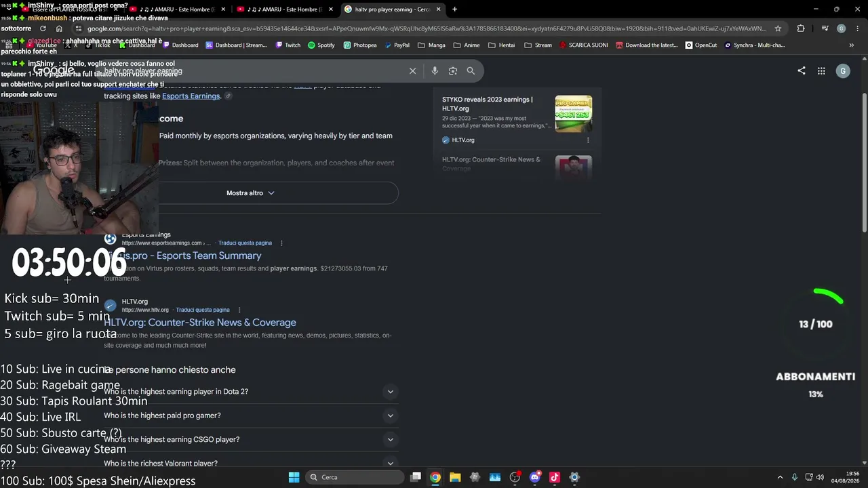The width and height of the screenshot is (868, 488).
Task: Open the Synchra - Multi-cha... bookmark
Action: 754,45
